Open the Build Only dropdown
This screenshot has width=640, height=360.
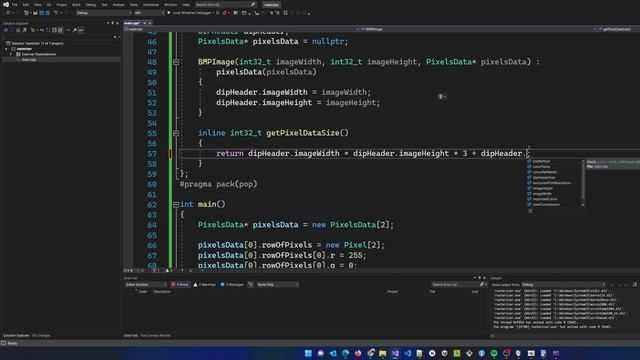pos(278,284)
